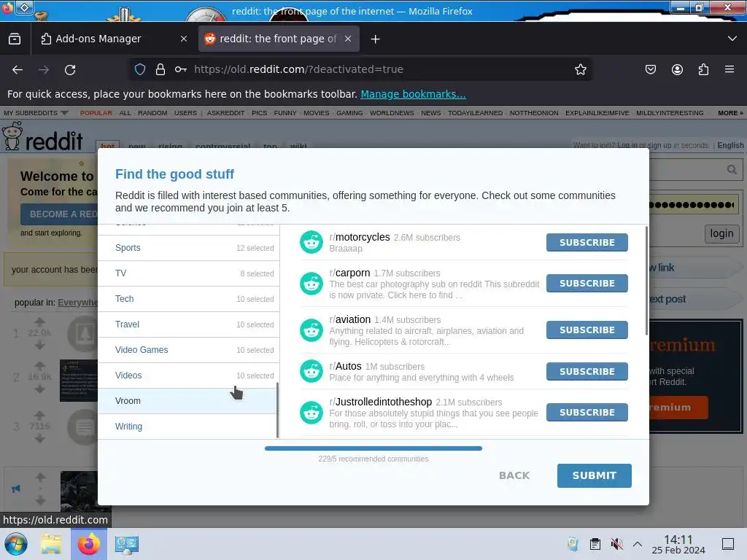
Task: Submit the community selections
Action: (594, 475)
